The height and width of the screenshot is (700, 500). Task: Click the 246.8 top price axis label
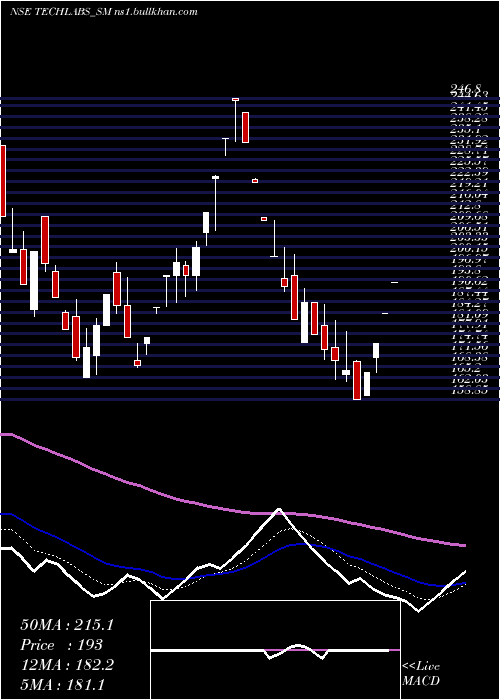point(465,91)
